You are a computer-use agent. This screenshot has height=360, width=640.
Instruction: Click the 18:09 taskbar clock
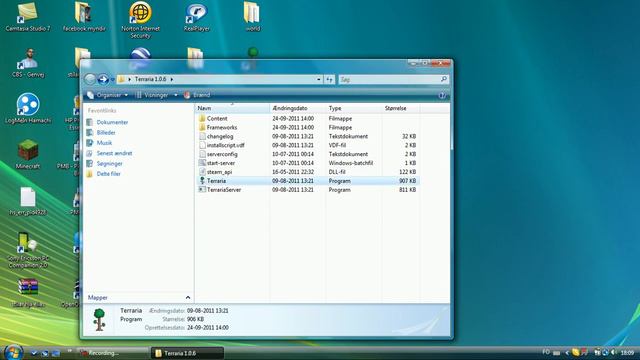(627, 352)
